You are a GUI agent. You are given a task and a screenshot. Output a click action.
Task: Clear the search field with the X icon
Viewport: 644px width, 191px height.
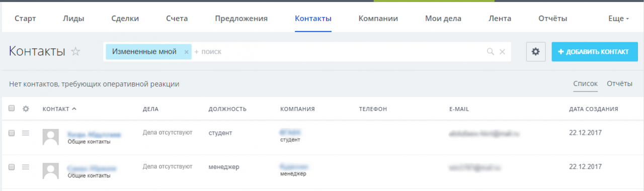pos(502,52)
